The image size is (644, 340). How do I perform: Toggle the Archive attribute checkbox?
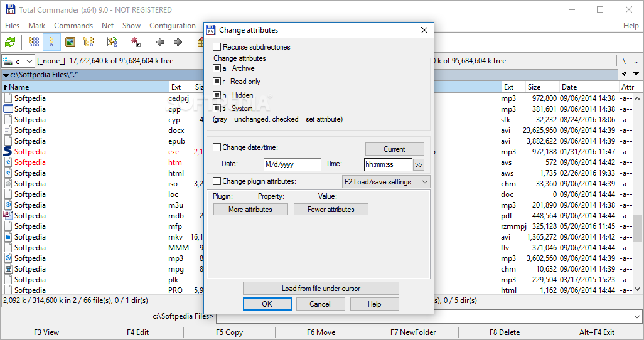coord(217,68)
